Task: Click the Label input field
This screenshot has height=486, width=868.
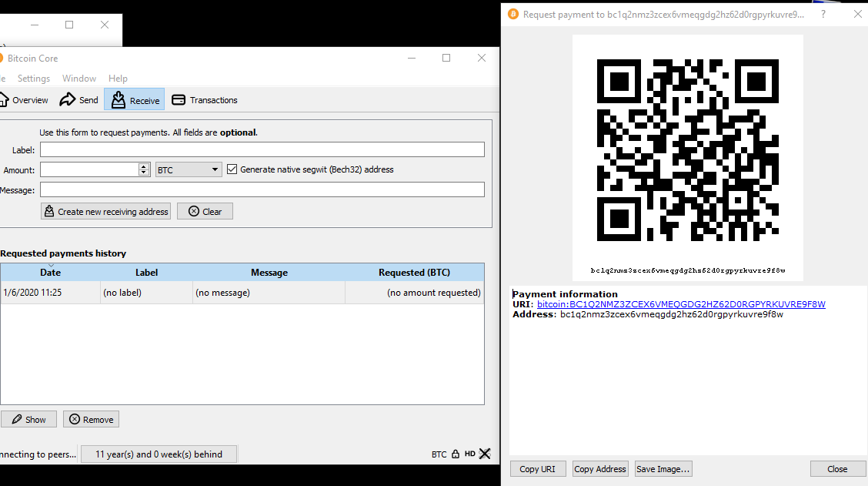Action: tap(262, 149)
